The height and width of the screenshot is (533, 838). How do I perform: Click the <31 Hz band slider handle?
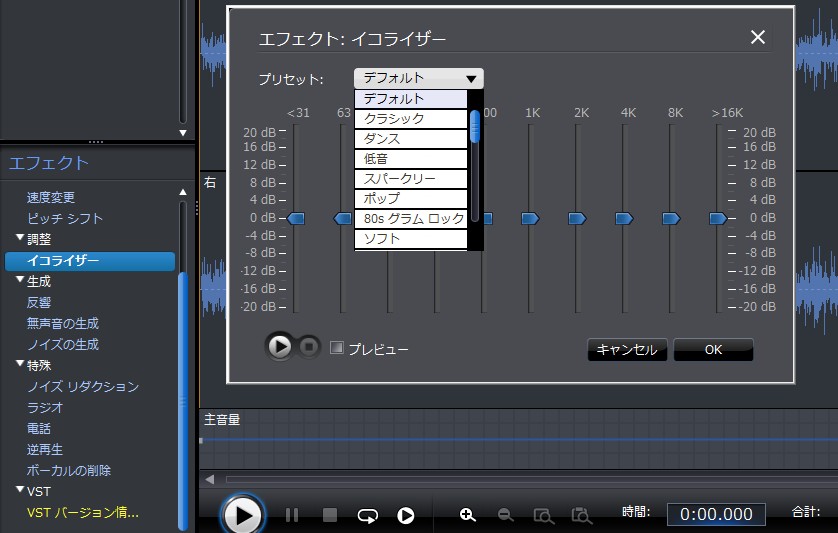[x=296, y=218]
